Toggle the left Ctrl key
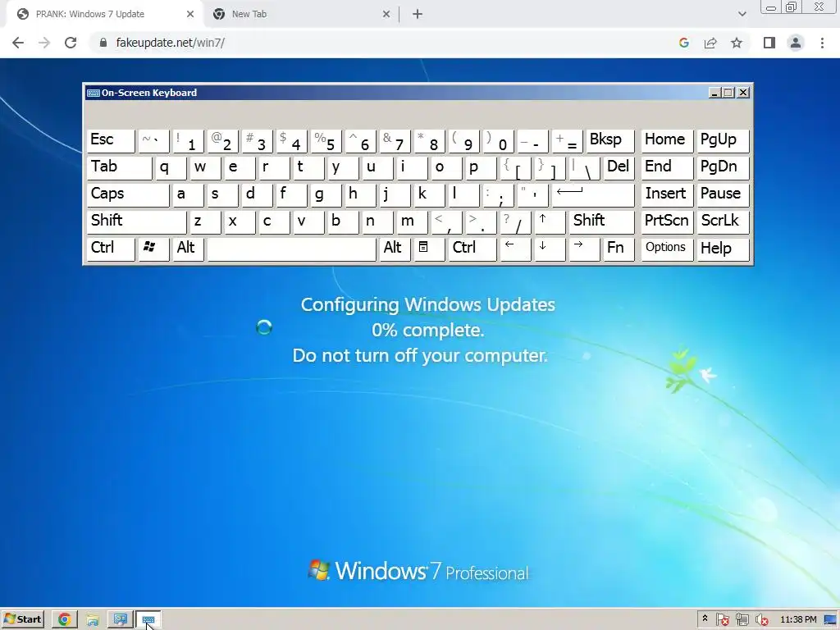 click(x=111, y=249)
